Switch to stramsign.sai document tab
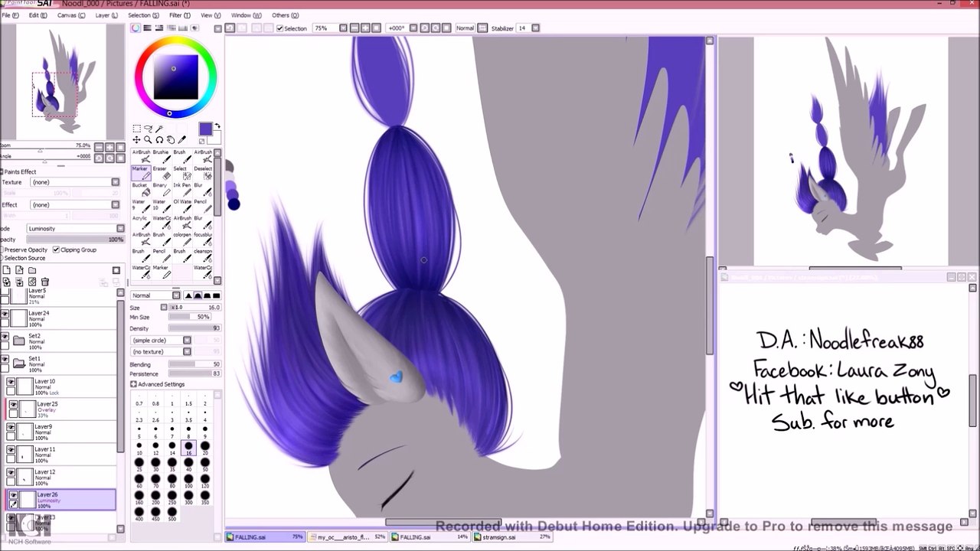The image size is (980, 551). coord(513,537)
